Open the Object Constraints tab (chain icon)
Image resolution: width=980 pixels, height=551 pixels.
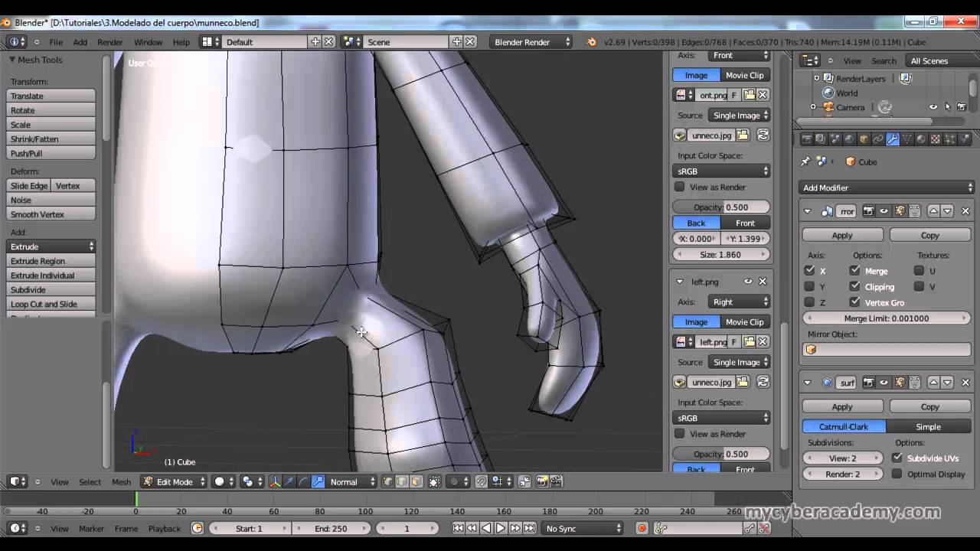pos(878,139)
